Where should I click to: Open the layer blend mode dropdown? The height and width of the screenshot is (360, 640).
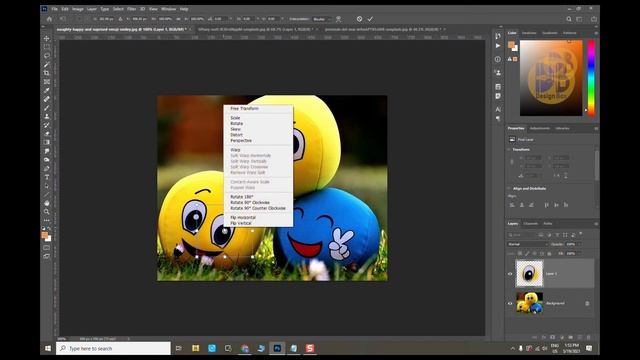coord(527,244)
